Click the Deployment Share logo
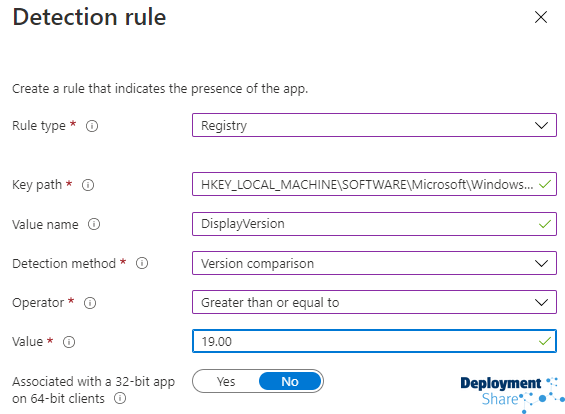Viewport: 565px width, 414px height. (x=512, y=393)
